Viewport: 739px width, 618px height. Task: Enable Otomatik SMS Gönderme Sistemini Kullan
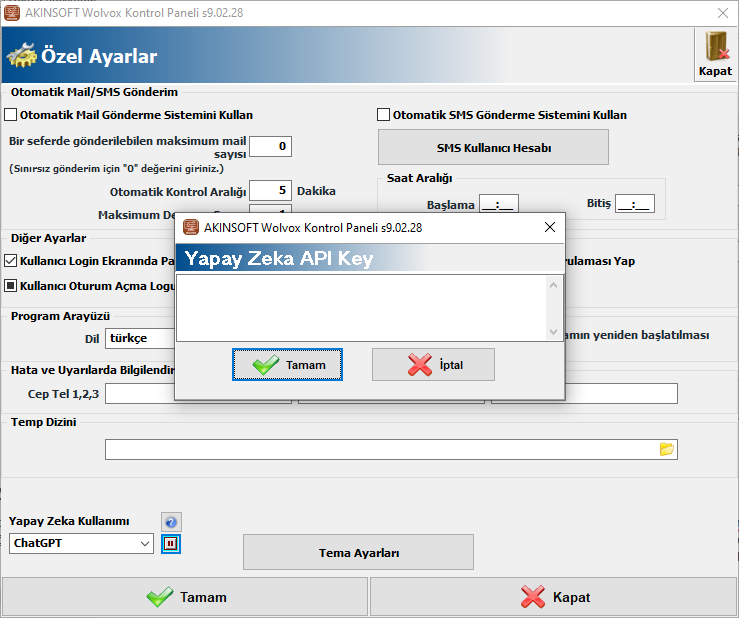[x=384, y=115]
